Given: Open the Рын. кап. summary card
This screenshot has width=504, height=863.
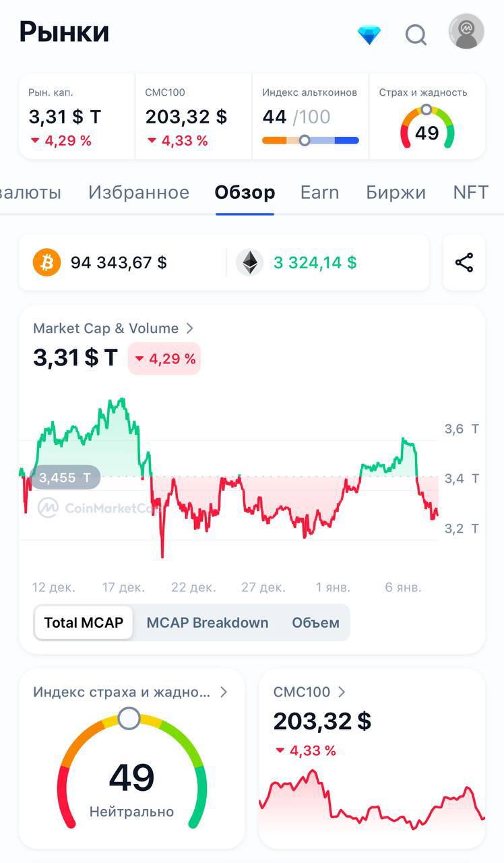Looking at the screenshot, I should click(x=77, y=117).
